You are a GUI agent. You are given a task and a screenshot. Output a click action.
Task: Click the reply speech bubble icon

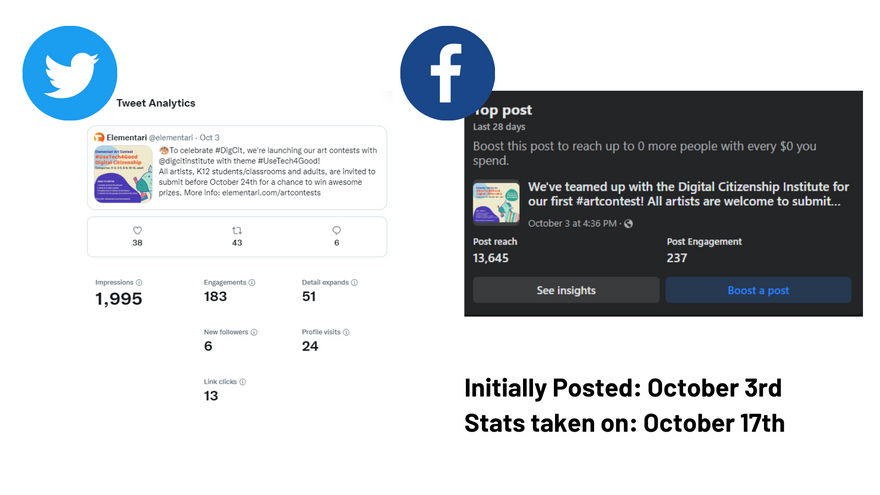click(x=336, y=230)
